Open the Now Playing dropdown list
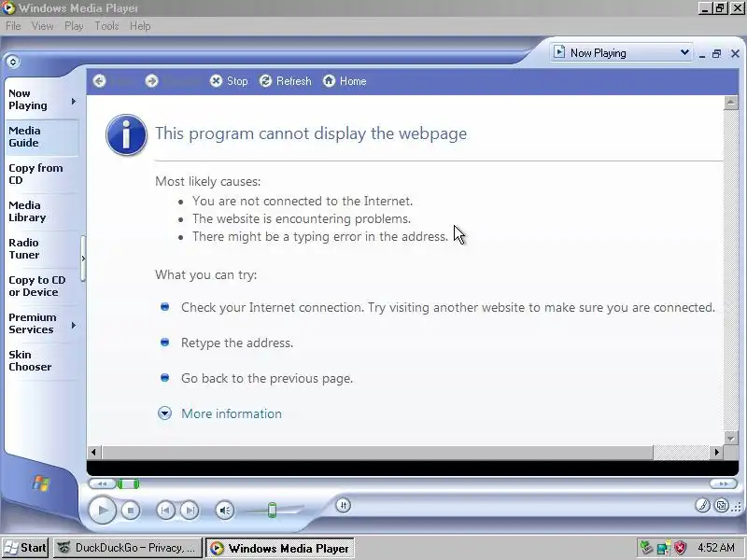Screen dimensions: 747x560 point(622,53)
